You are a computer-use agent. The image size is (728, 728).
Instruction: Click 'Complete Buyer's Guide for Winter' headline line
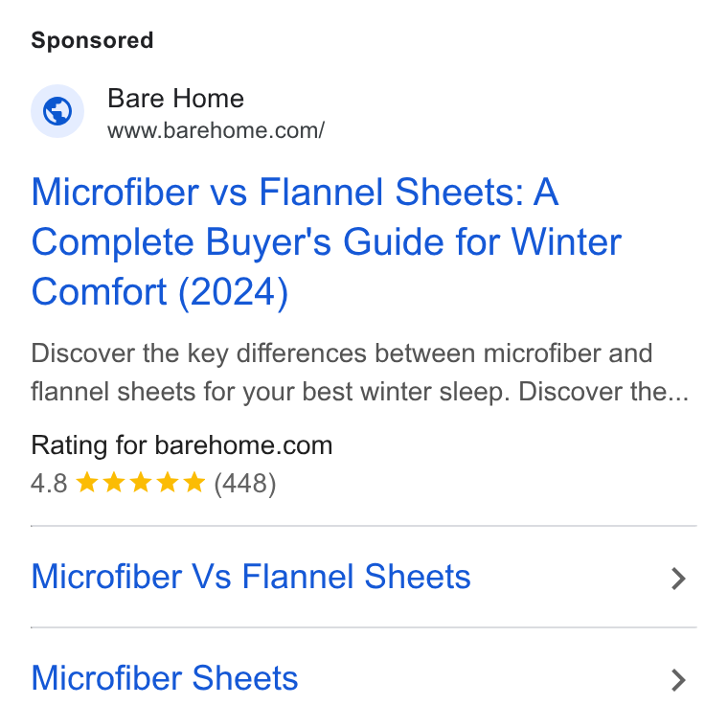click(327, 242)
